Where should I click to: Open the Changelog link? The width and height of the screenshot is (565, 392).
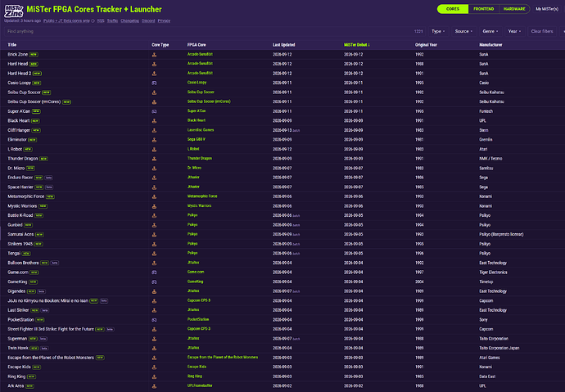(x=129, y=21)
